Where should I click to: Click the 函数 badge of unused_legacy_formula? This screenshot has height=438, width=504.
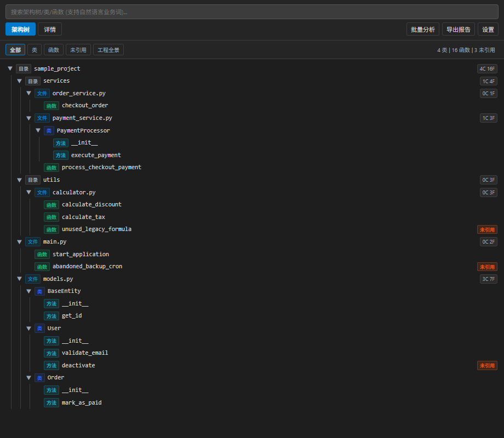pos(51,229)
